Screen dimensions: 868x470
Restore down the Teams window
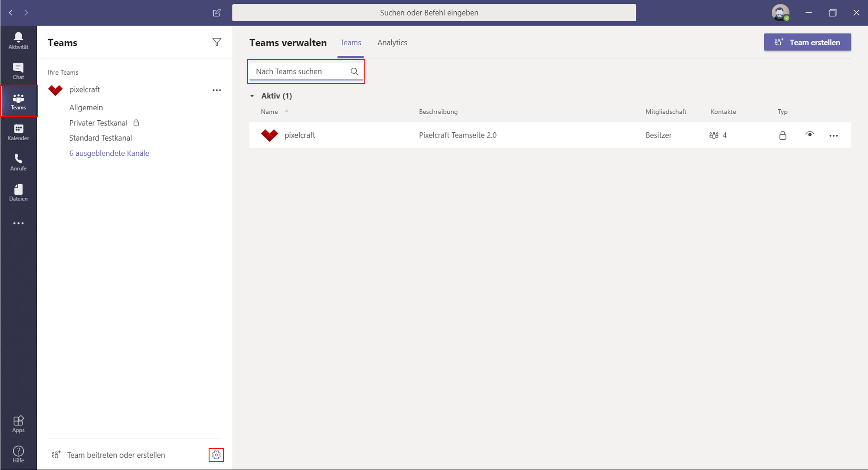[x=832, y=13]
